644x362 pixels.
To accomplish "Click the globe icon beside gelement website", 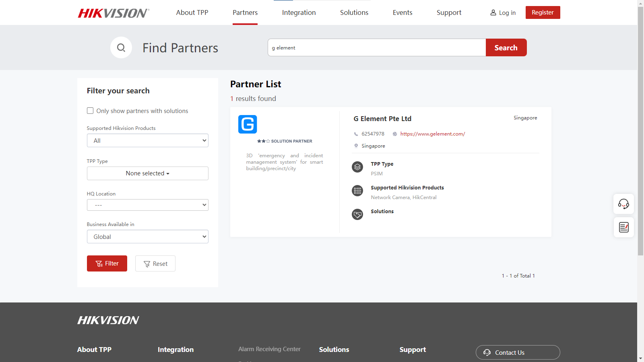I will [395, 134].
